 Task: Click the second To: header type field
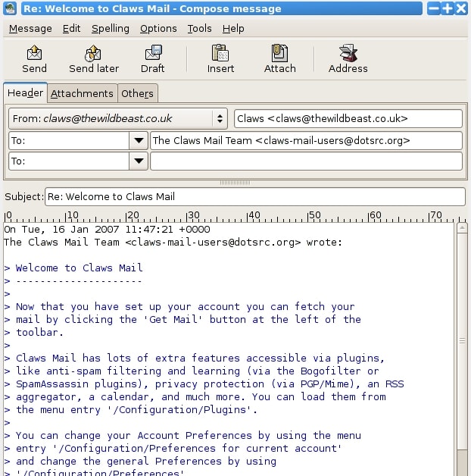point(69,161)
